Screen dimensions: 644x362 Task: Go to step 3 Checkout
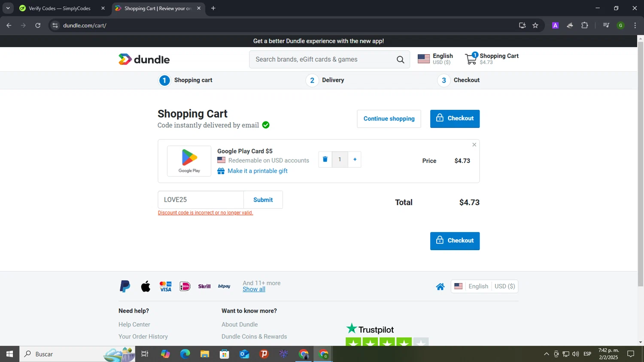click(459, 80)
